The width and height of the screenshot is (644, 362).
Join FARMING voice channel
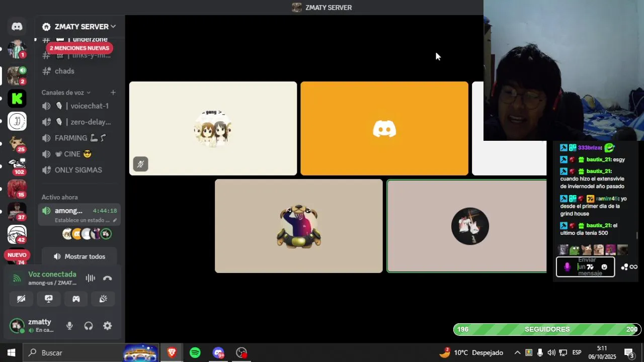click(79, 138)
